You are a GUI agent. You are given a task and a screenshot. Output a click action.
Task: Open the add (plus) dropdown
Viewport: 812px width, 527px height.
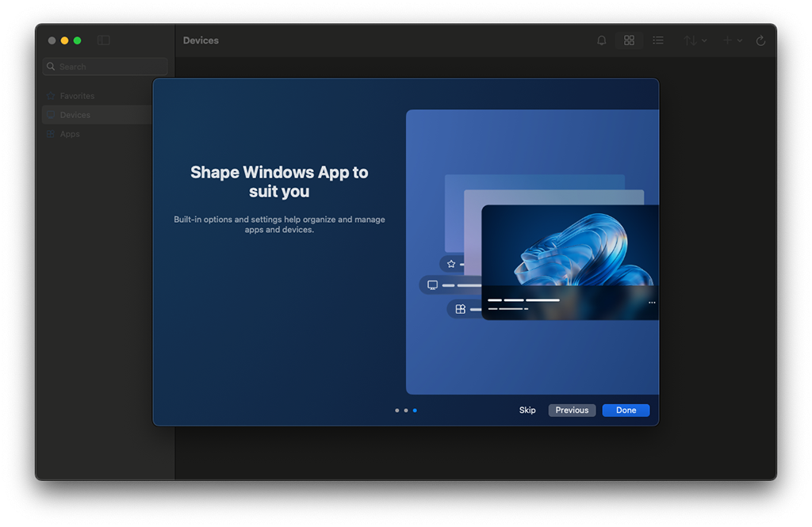pos(732,40)
